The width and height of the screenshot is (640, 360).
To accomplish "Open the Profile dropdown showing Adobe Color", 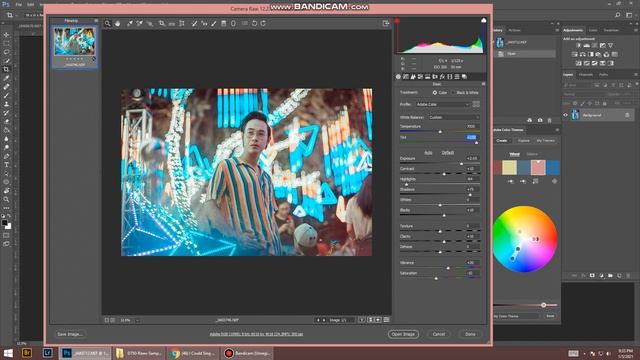I will (x=443, y=104).
